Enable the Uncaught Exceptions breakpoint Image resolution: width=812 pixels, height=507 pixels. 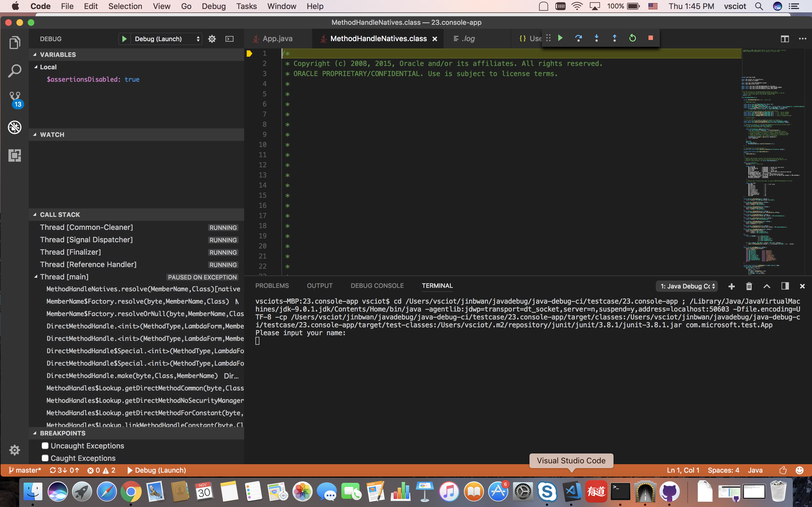pos(45,446)
